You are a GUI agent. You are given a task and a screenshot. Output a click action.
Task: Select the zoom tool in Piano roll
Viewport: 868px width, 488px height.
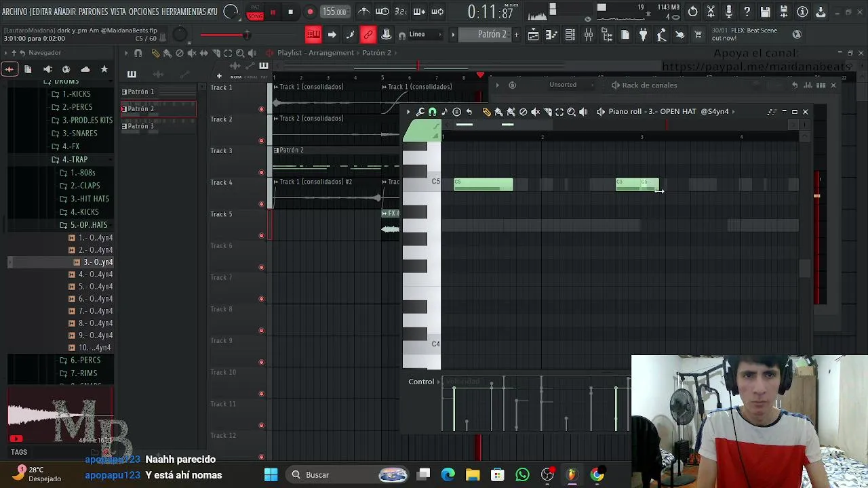pyautogui.click(x=572, y=112)
